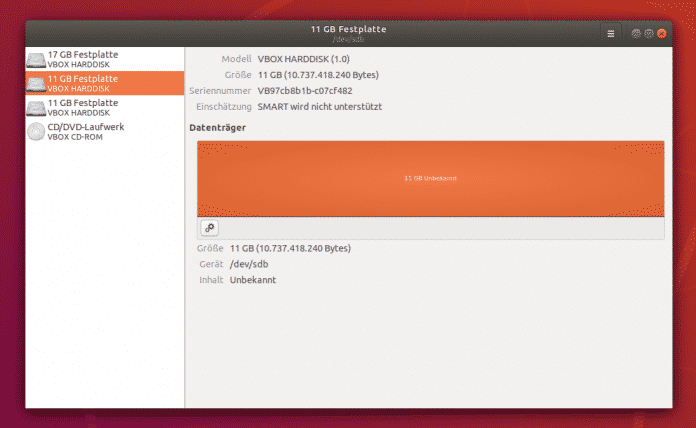Click the window title 11 GB Festplatte
The image size is (696, 428).
[347, 29]
